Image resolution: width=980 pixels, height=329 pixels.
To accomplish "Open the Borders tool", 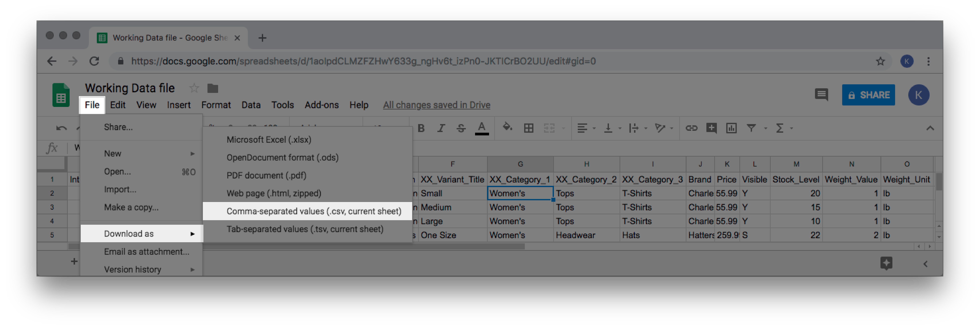I will 528,128.
